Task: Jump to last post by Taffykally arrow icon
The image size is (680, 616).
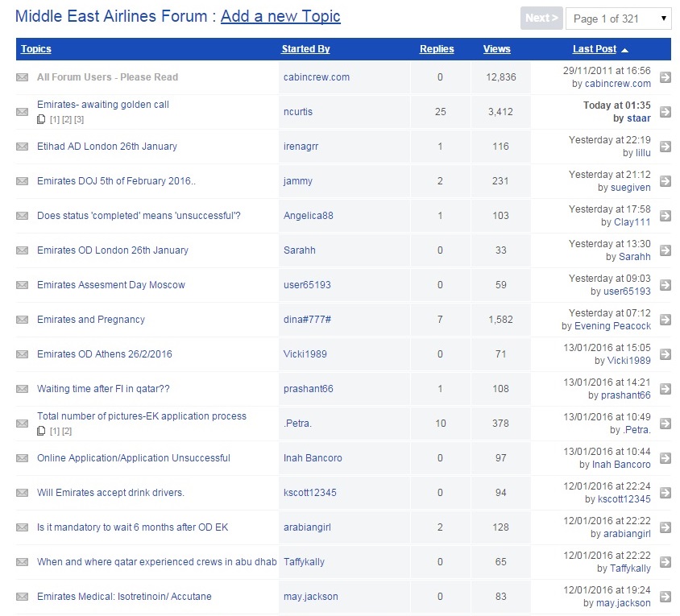Action: click(665, 562)
